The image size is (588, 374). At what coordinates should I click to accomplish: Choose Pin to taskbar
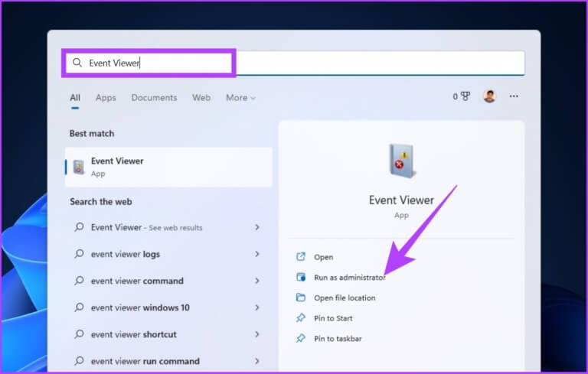pos(338,339)
